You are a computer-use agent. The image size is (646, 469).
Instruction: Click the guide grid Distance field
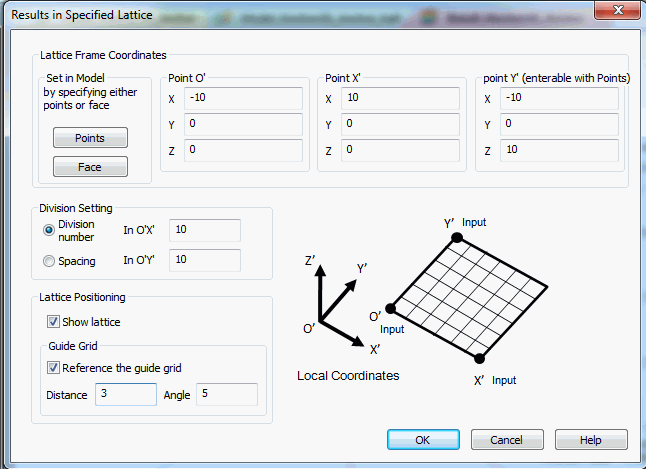[126, 394]
